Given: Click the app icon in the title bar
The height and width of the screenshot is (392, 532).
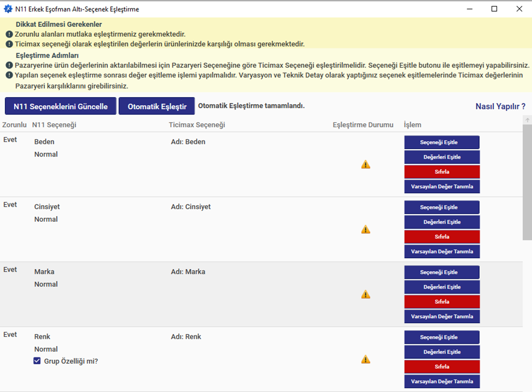Looking at the screenshot, I should tap(8, 9).
